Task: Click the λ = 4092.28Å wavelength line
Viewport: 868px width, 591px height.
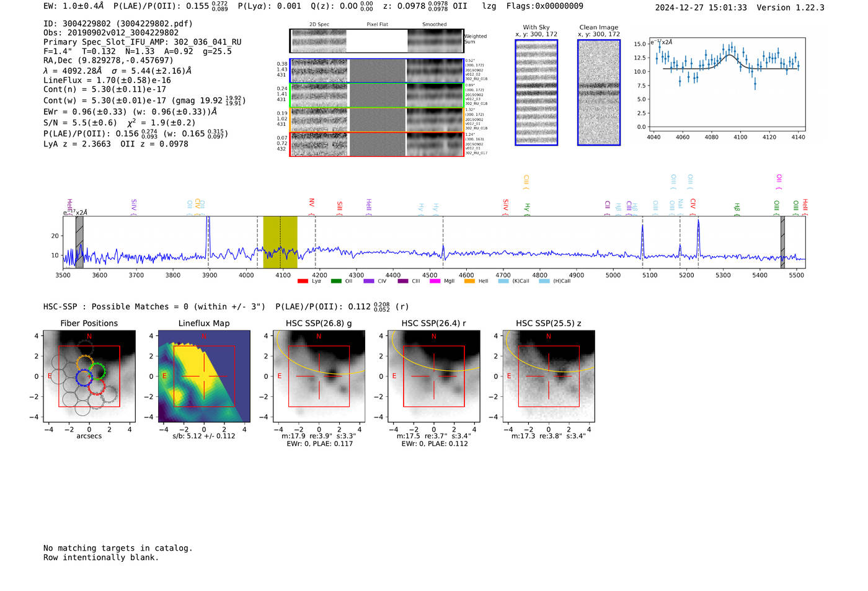Action: (x=117, y=71)
